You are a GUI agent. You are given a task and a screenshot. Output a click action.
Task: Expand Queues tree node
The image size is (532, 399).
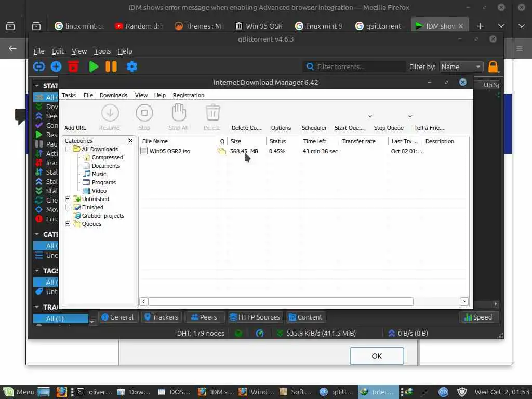tap(68, 223)
